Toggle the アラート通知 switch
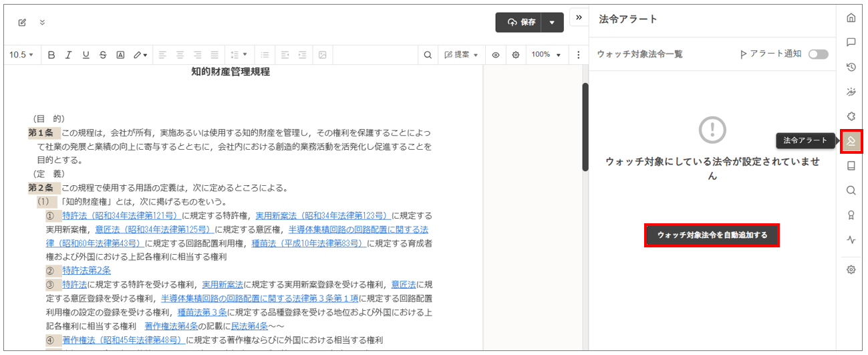This screenshot has width=868, height=355. pos(818,54)
